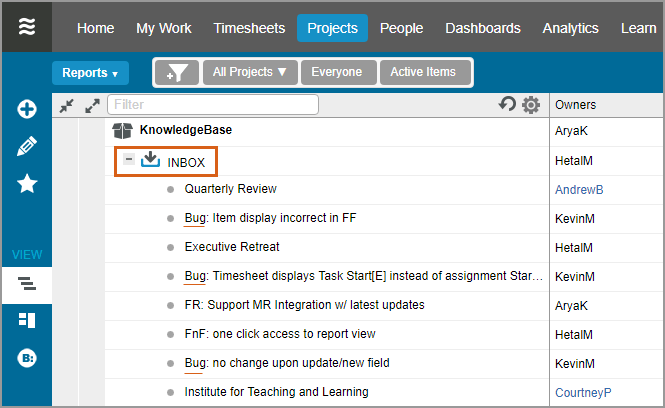Image resolution: width=665 pixels, height=408 pixels.
Task: Click the collapse all arrows icon
Action: [x=67, y=105]
